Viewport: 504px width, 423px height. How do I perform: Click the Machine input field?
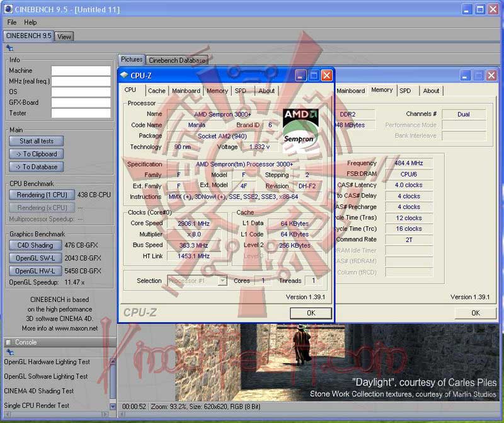[x=81, y=71]
